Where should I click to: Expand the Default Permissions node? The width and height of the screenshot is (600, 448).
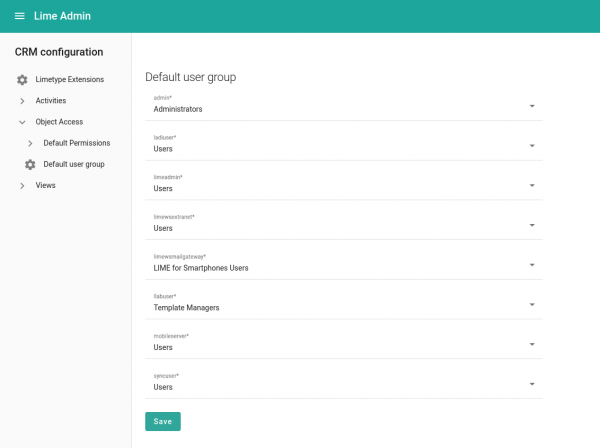click(30, 143)
